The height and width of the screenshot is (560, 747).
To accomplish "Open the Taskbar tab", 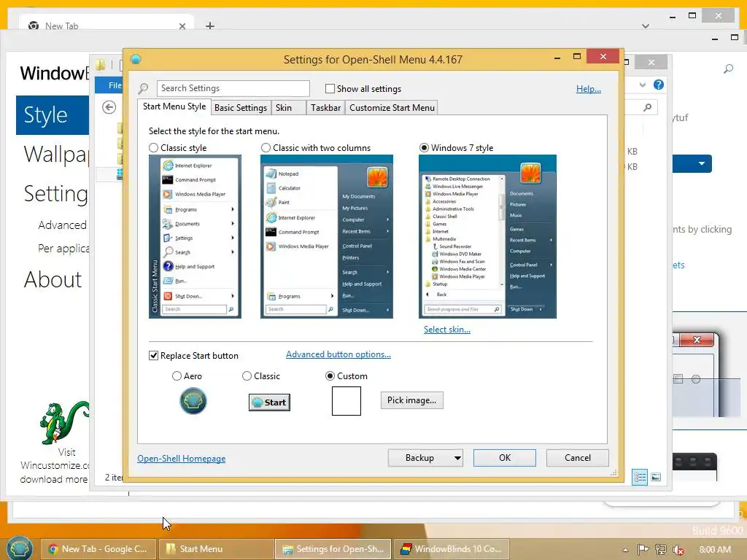I will click(325, 108).
